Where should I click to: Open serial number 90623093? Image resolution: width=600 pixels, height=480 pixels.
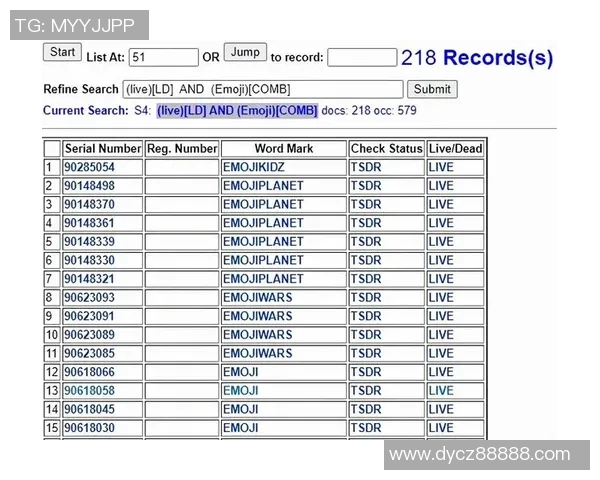pyautogui.click(x=89, y=298)
